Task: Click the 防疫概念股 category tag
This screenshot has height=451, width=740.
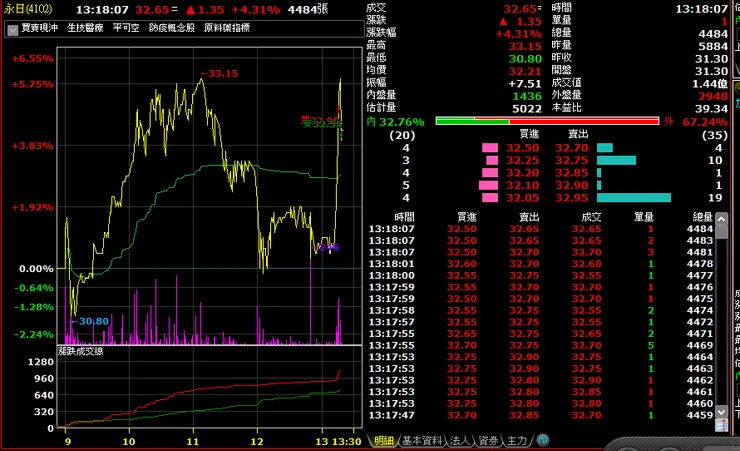Action: point(172,28)
